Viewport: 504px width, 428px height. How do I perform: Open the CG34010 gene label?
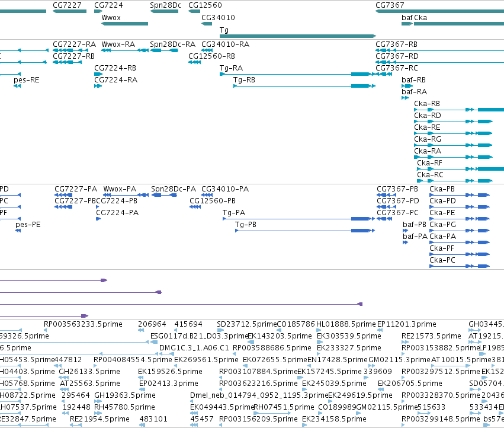(x=219, y=18)
